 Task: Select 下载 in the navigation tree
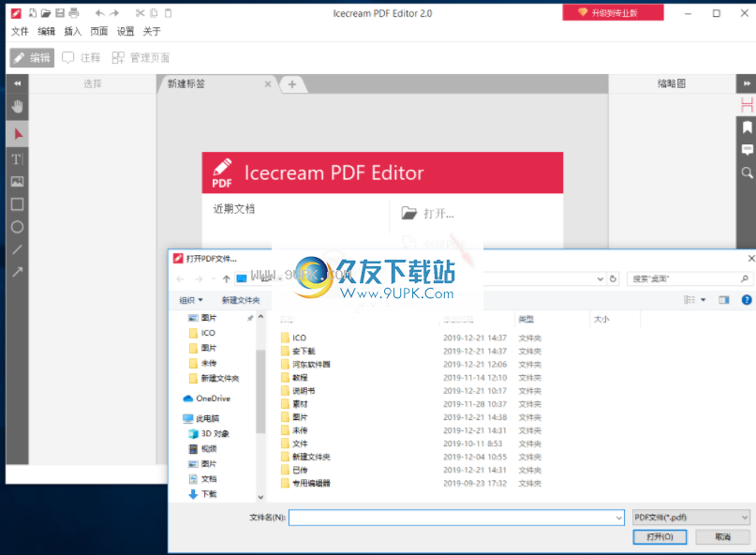click(x=202, y=494)
